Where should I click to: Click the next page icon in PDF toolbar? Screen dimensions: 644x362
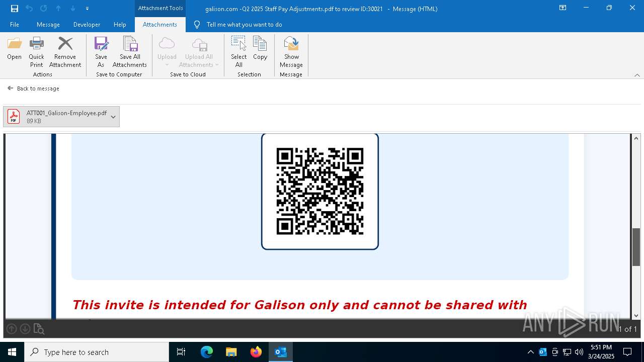coord(25,329)
